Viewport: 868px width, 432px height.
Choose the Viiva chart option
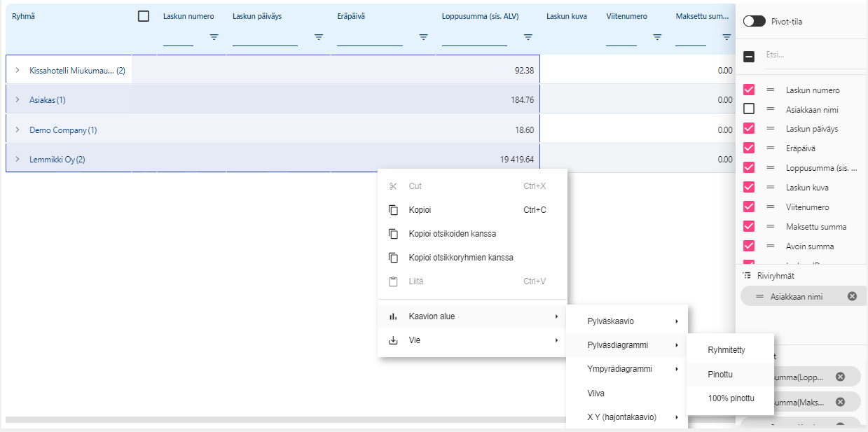627,393
